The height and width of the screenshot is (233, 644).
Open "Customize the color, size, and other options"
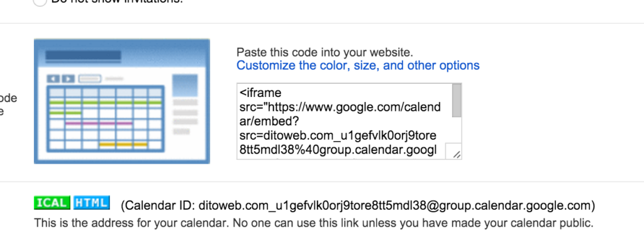[x=358, y=65]
